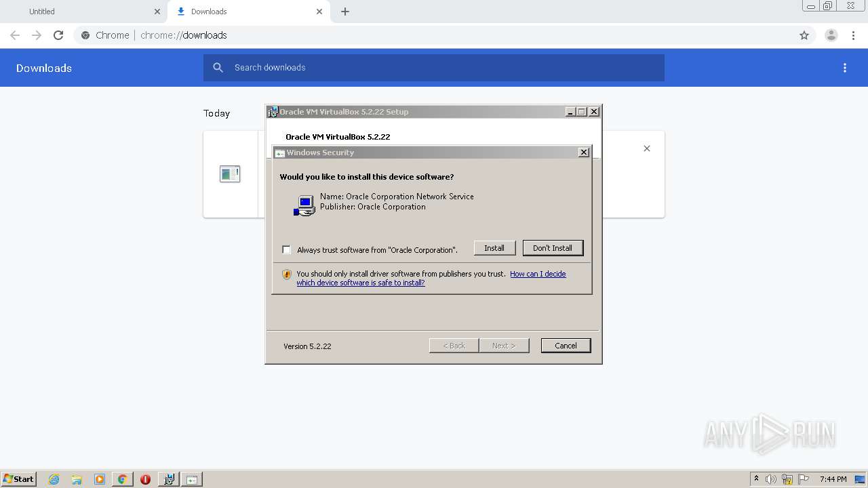Launch Internet Explorer from the taskbar
The height and width of the screenshot is (488, 868).
coord(54,479)
